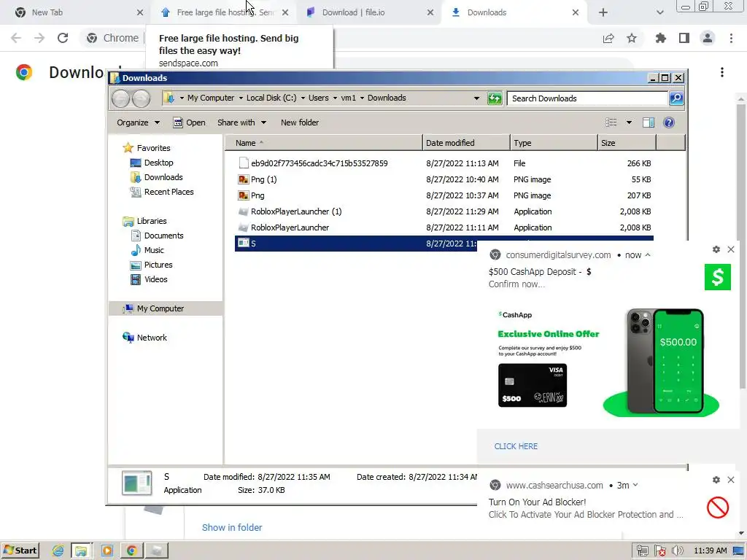This screenshot has width=747, height=560.
Task: Reload the Chrome page
Action: point(63,38)
